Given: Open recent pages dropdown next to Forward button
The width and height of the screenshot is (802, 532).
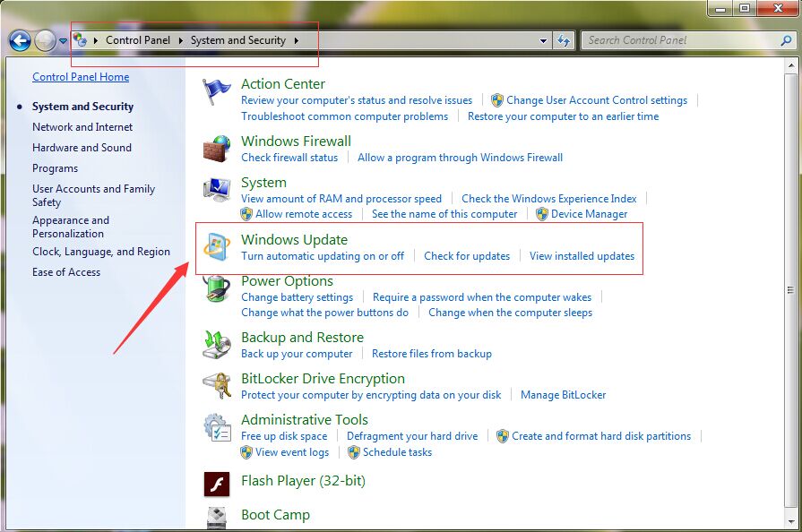Looking at the screenshot, I should pyautogui.click(x=63, y=41).
